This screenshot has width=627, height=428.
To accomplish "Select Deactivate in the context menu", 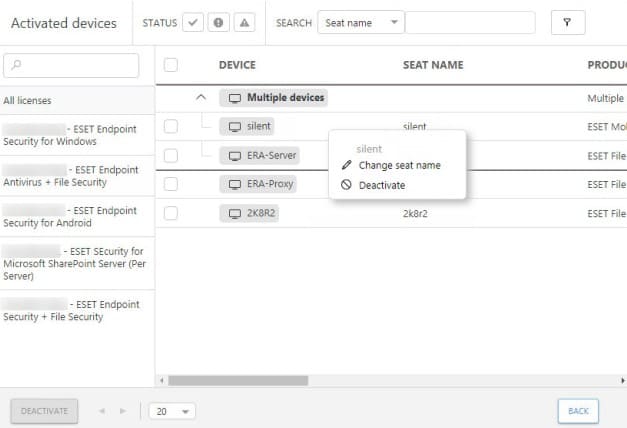I will click(381, 185).
